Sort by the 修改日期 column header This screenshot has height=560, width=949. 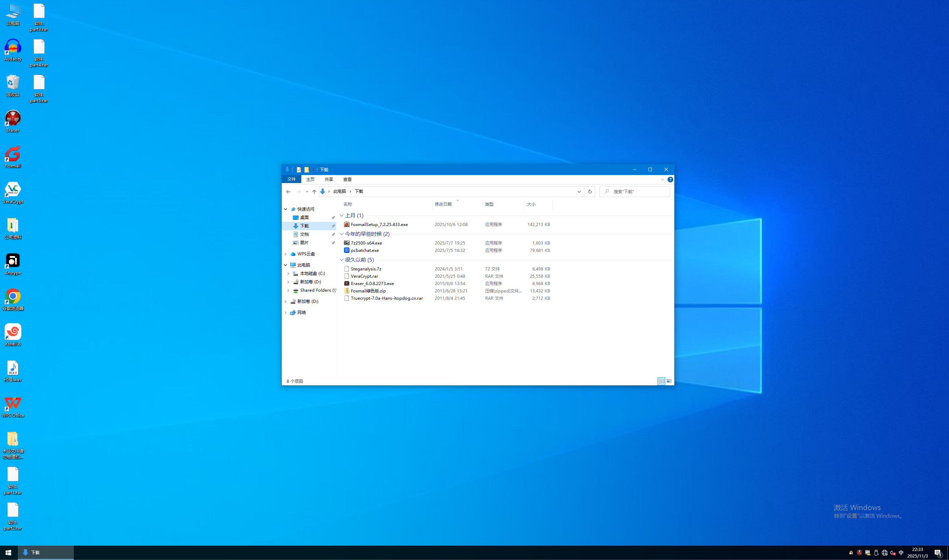click(x=443, y=204)
